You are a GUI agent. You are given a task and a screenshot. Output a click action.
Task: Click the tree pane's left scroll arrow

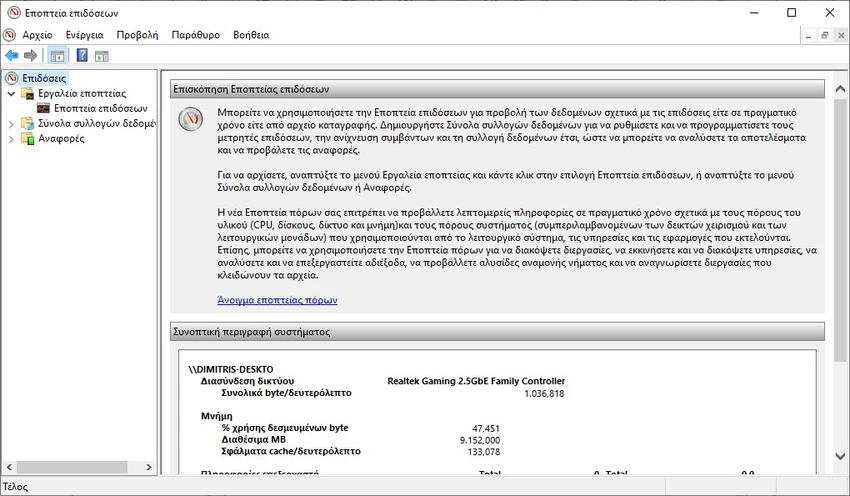(x=9, y=467)
